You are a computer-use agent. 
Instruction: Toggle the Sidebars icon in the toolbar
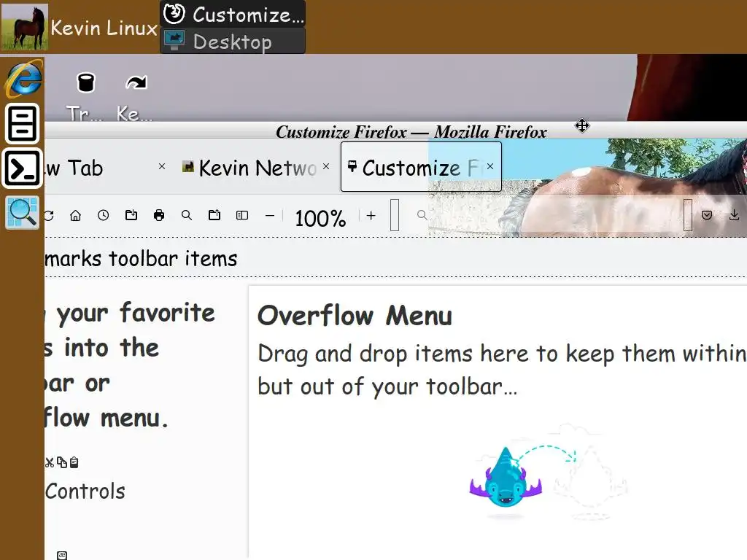pos(242,216)
